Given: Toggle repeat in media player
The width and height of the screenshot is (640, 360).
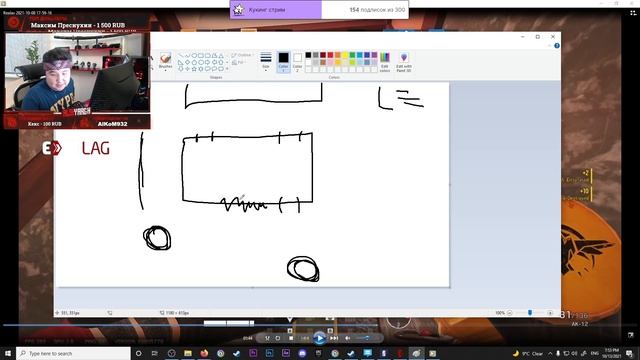Looking at the screenshot, I should 278,338.
